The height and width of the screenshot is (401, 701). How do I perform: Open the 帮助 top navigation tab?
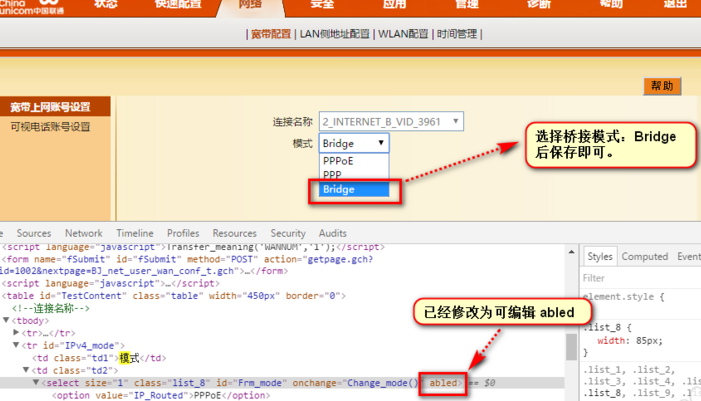612,4
